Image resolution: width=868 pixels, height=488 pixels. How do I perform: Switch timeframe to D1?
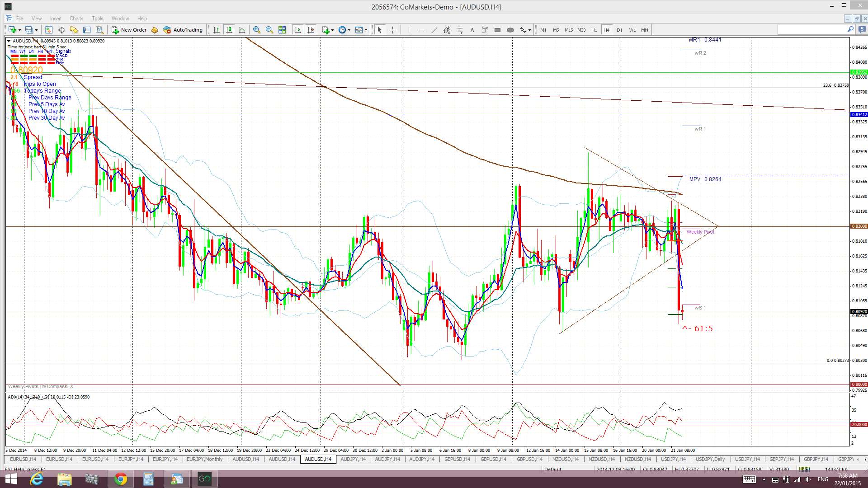point(619,30)
